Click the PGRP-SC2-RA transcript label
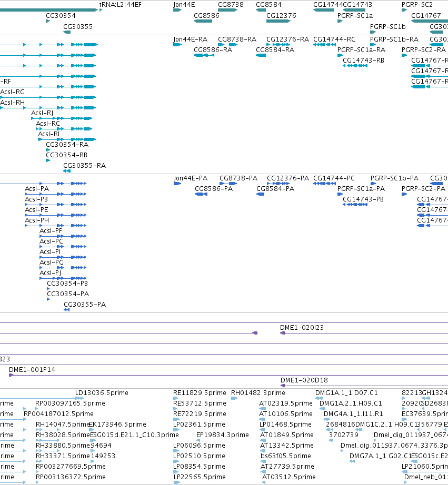The width and height of the screenshot is (448, 485). (x=424, y=50)
